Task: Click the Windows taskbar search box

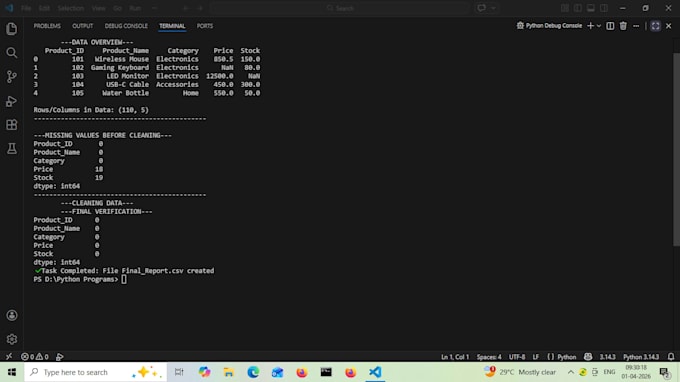Action: pos(95,372)
